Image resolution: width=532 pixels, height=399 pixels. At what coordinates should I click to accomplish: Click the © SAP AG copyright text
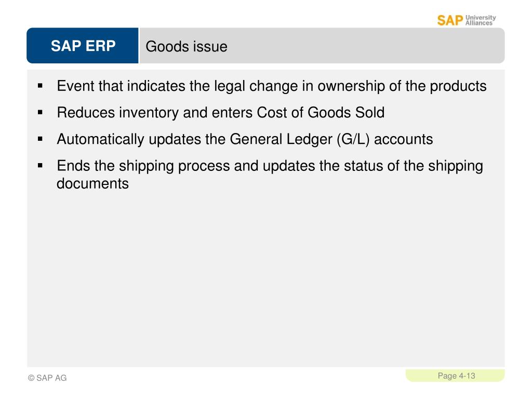click(x=47, y=378)
